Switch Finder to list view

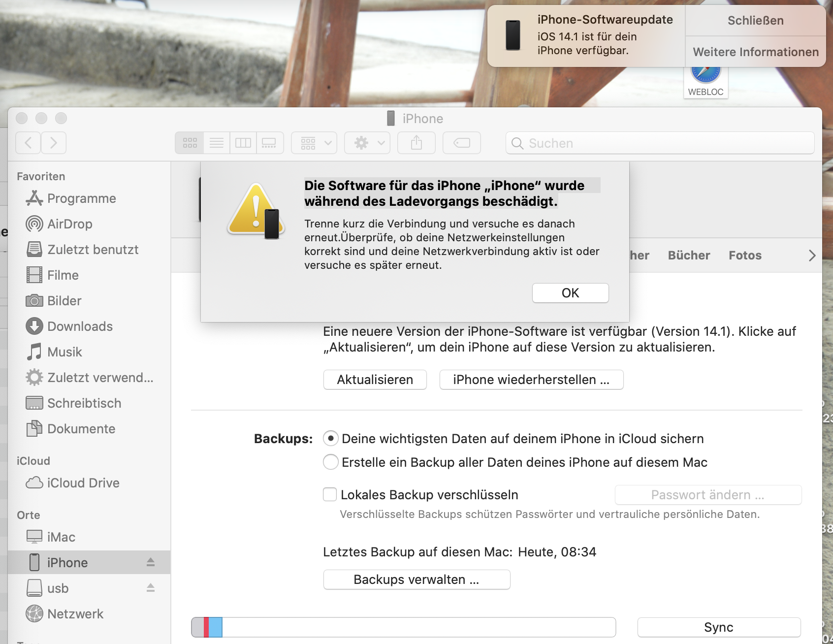point(217,143)
